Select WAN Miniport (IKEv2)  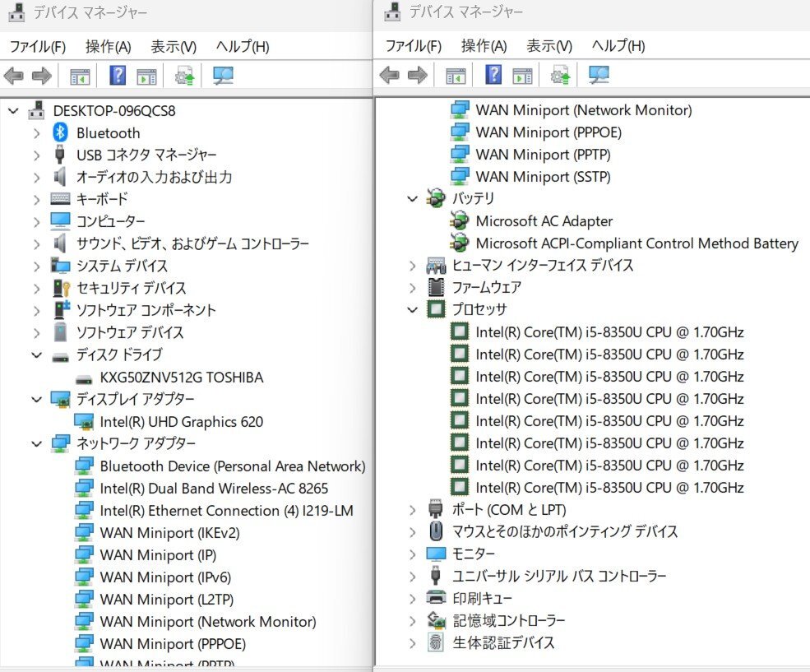[170, 533]
